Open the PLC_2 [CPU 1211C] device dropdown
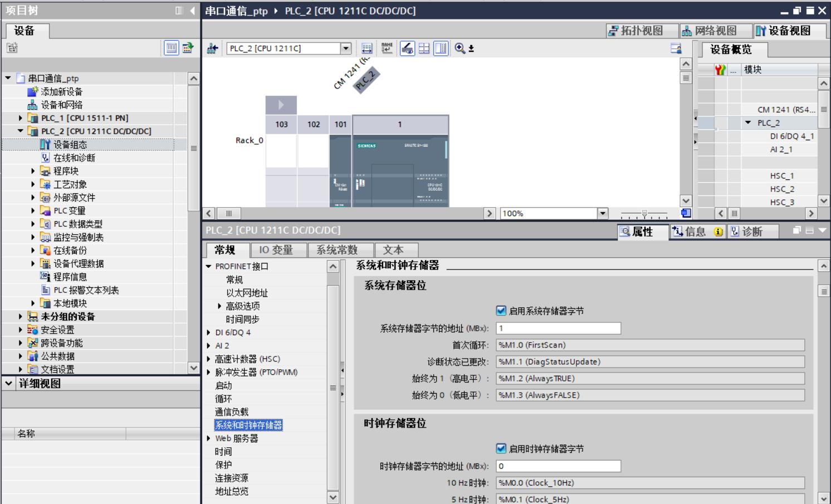Image resolution: width=831 pixels, height=504 pixels. pos(346,48)
